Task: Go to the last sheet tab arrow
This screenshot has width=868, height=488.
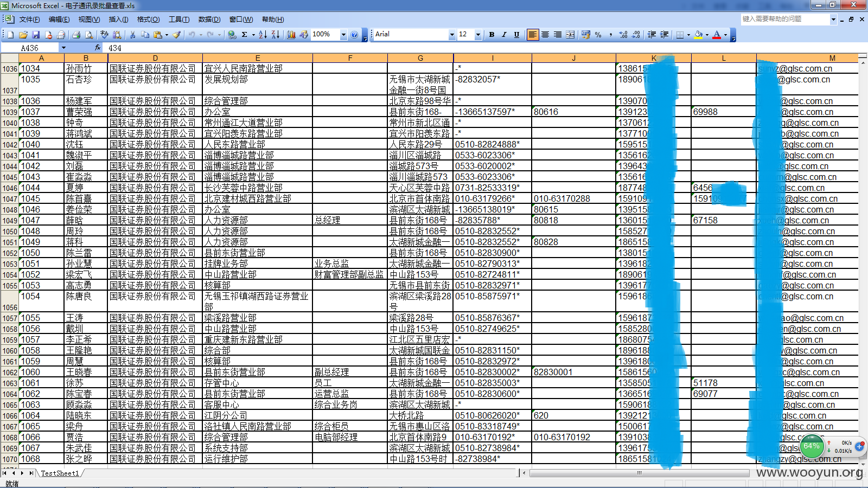Action: point(31,473)
